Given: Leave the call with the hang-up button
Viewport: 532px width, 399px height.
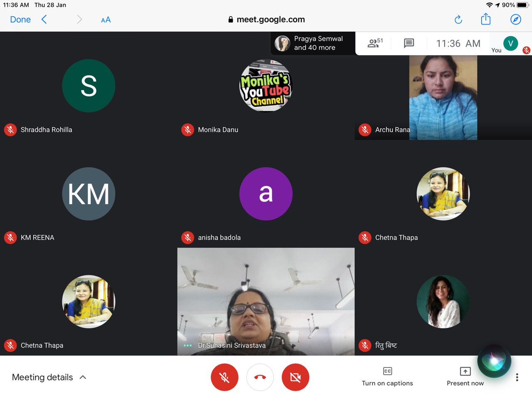Looking at the screenshot, I should [x=260, y=377].
